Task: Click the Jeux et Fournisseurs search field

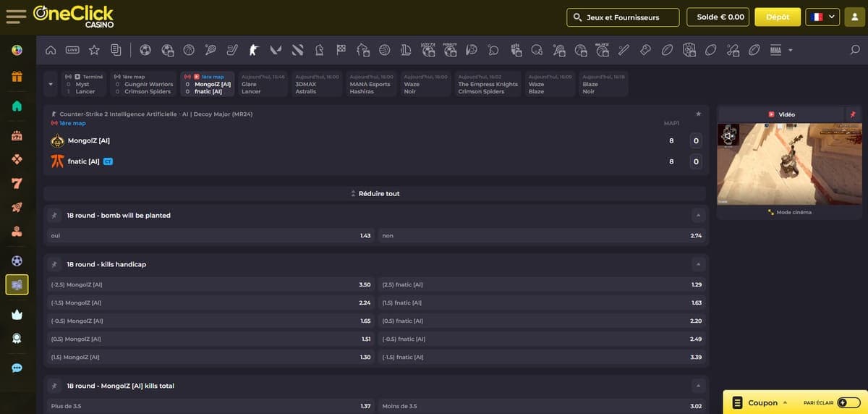Action: pyautogui.click(x=623, y=17)
